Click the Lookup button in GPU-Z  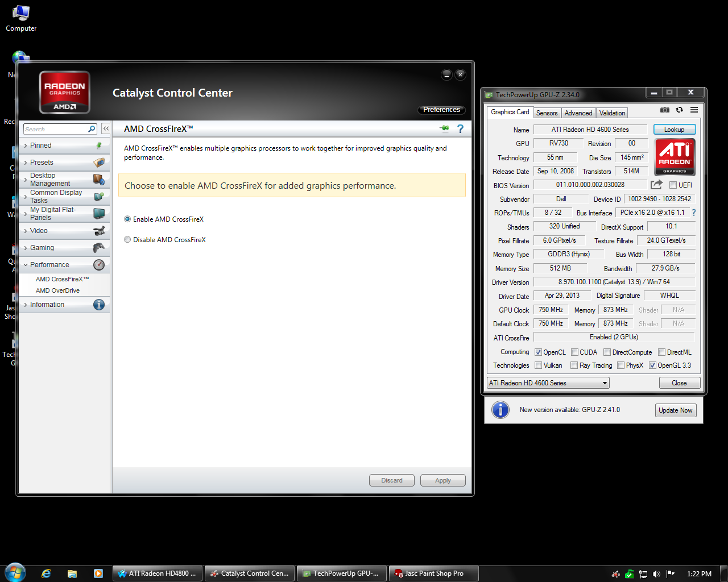pyautogui.click(x=675, y=130)
